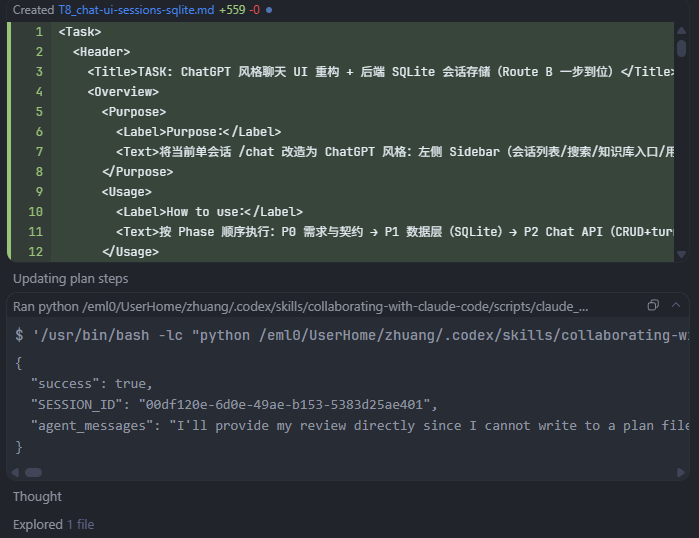Click the <Label>How to use:</Label> line
699x538 pixels.
(x=209, y=212)
